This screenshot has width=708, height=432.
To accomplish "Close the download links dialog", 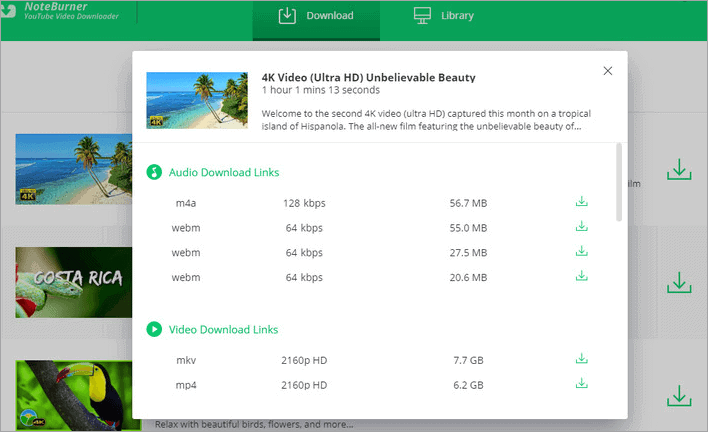I will pos(608,71).
